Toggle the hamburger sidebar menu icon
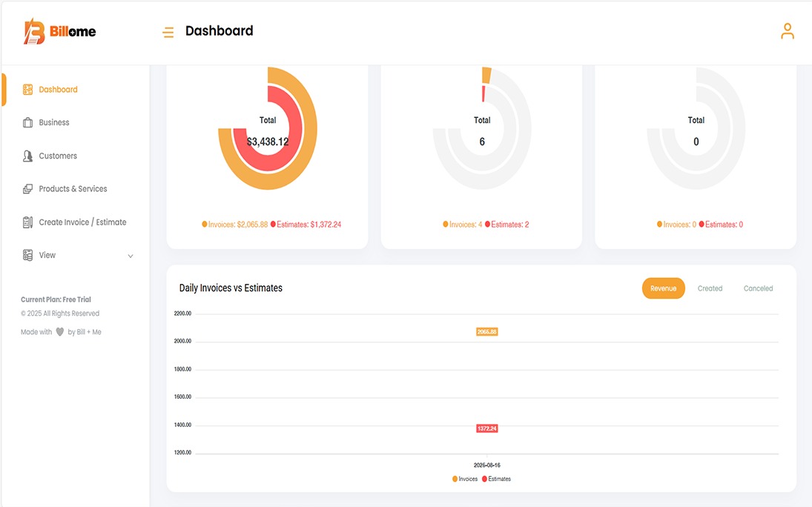Image resolution: width=812 pixels, height=507 pixels. (168, 32)
